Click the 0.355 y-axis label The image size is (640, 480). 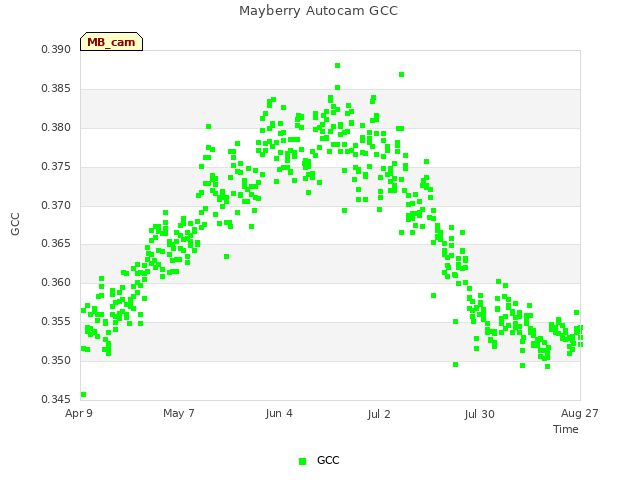56,322
